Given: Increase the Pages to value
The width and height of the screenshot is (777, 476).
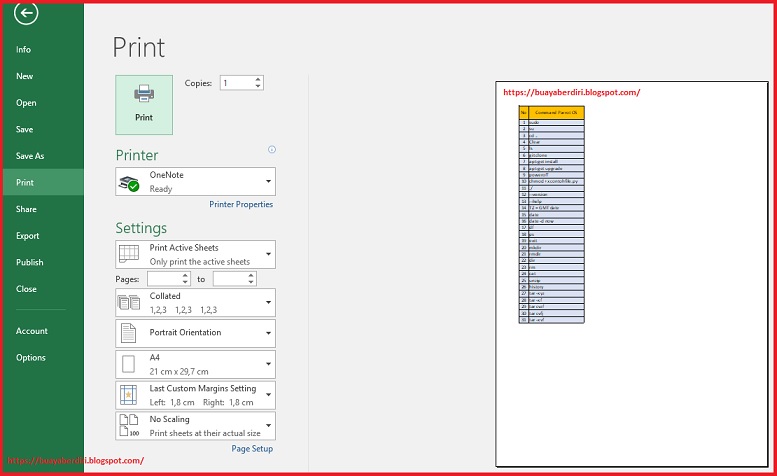Looking at the screenshot, I should [251, 275].
